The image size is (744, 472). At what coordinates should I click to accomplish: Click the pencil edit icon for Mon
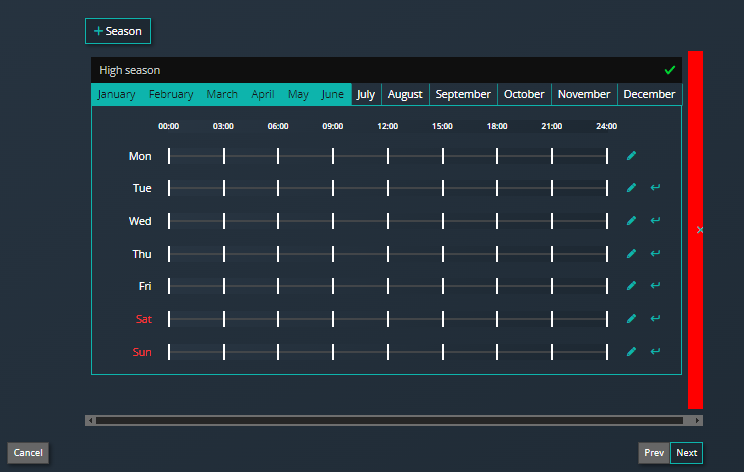coord(631,156)
